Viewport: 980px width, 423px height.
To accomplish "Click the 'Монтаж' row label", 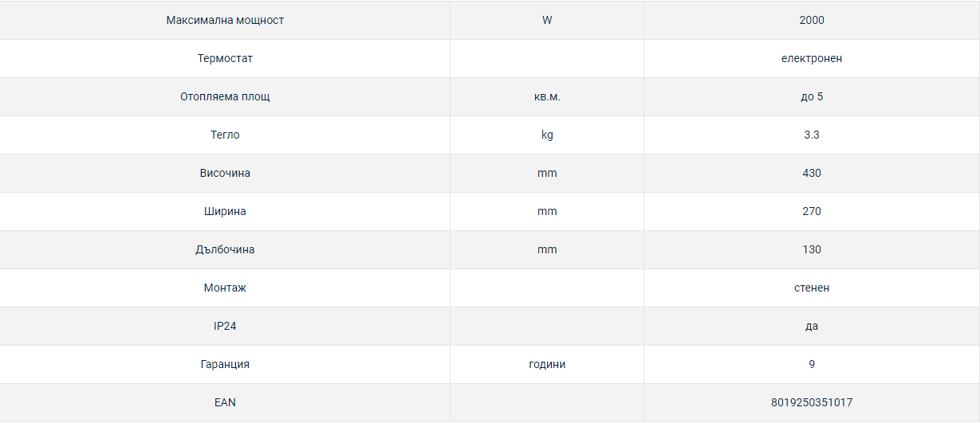I will (225, 288).
